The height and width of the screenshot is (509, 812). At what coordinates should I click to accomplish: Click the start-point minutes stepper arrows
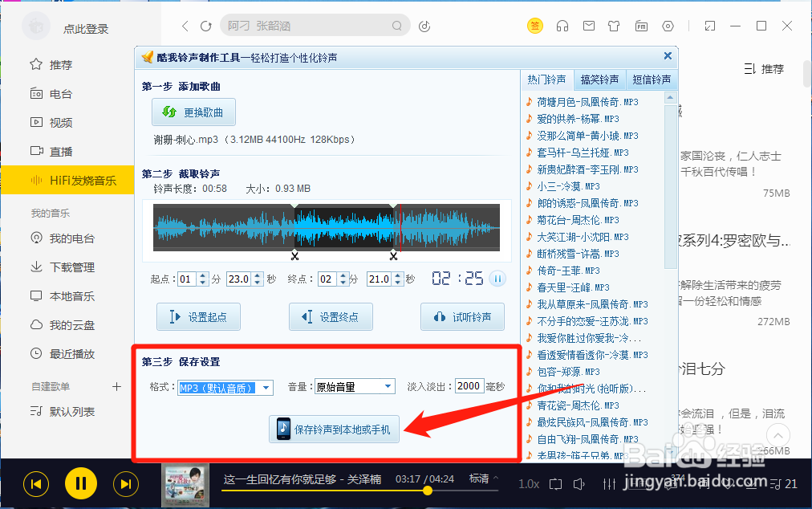click(203, 279)
